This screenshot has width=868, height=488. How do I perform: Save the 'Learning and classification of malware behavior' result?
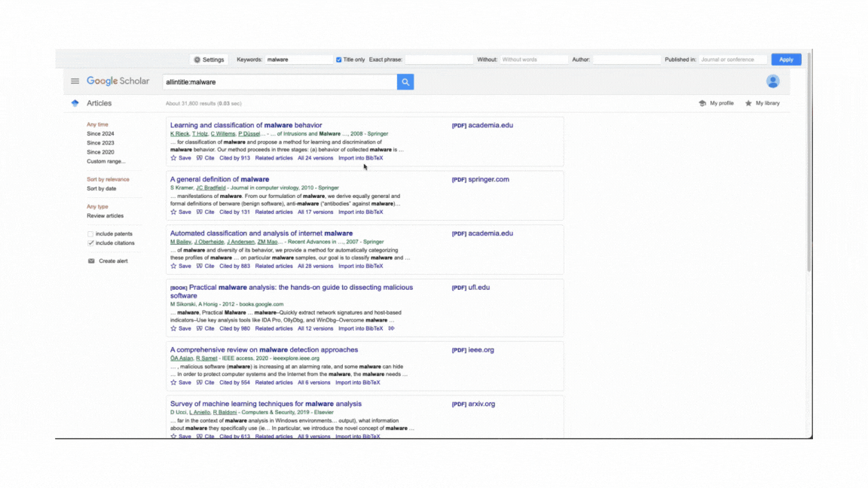coord(181,158)
